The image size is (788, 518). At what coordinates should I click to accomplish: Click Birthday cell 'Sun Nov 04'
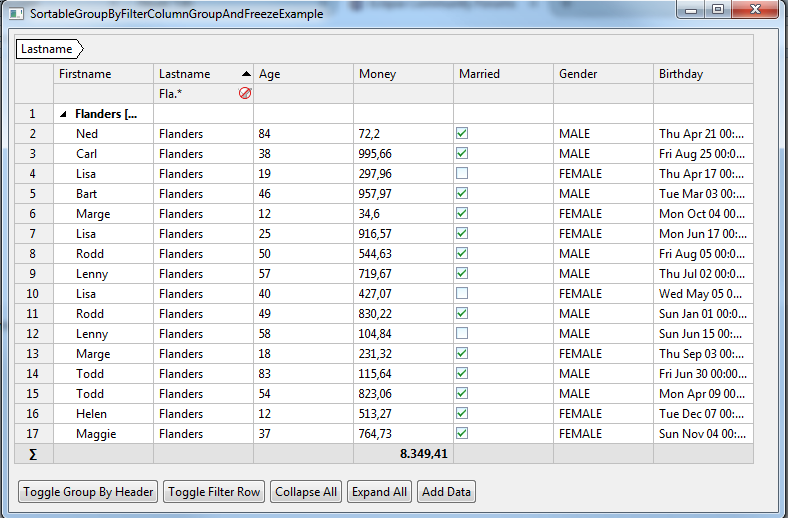pos(703,434)
